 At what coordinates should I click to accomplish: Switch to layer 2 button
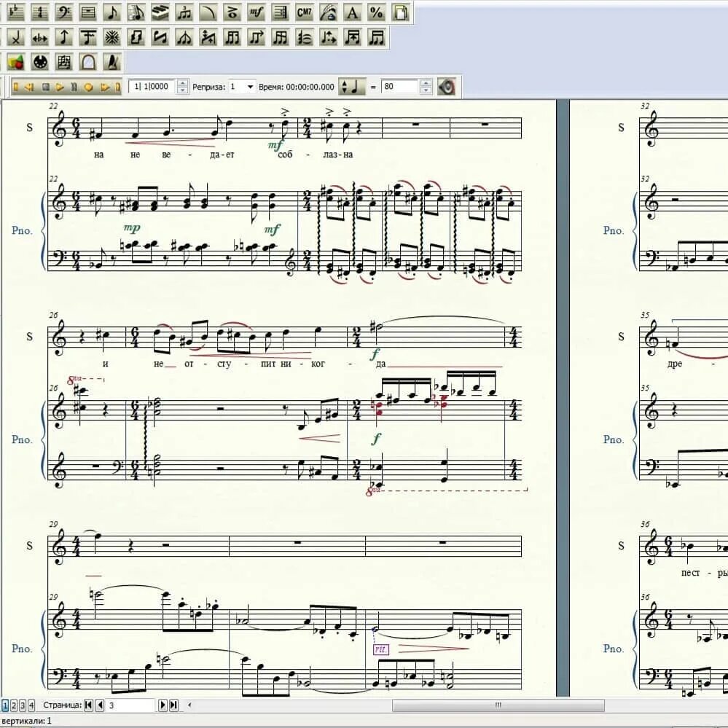coord(14,705)
